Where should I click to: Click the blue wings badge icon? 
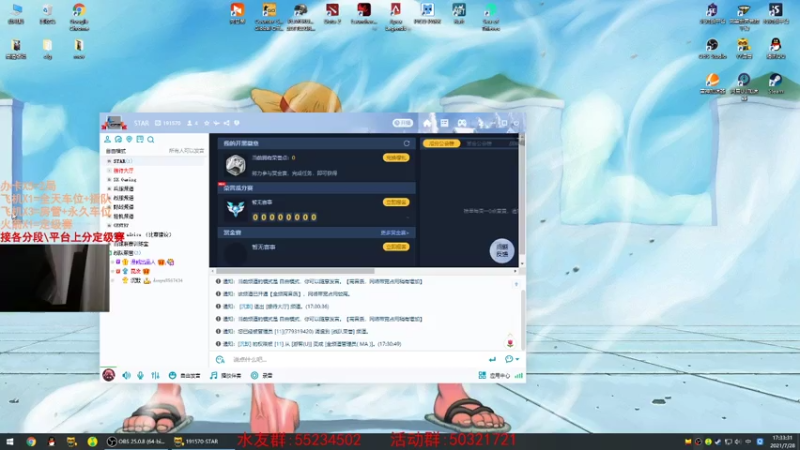coord(235,209)
